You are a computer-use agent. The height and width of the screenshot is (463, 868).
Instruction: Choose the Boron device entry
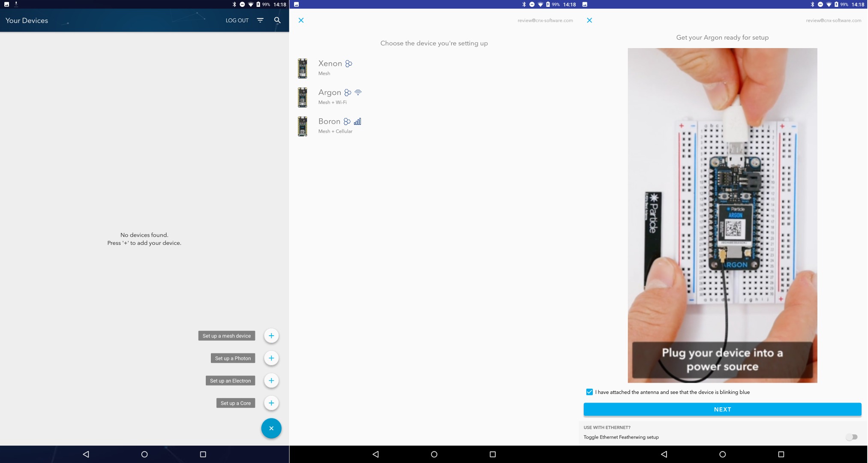[x=434, y=126]
